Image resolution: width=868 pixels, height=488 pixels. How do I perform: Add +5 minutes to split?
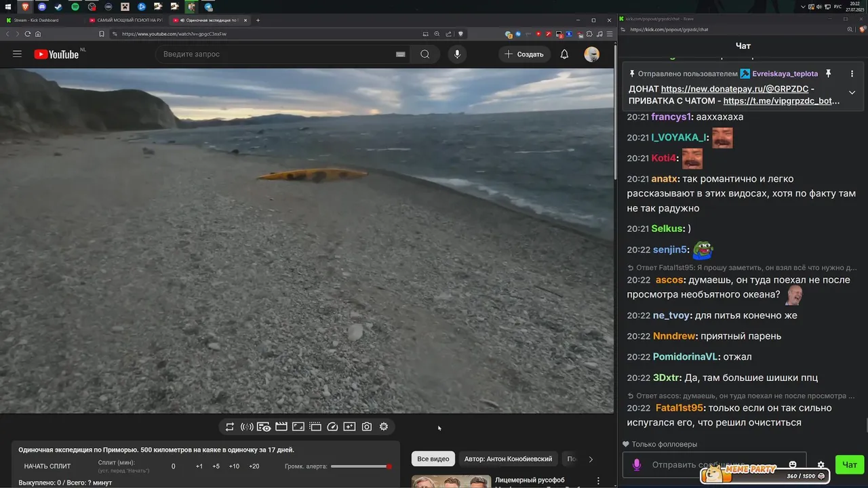216,466
